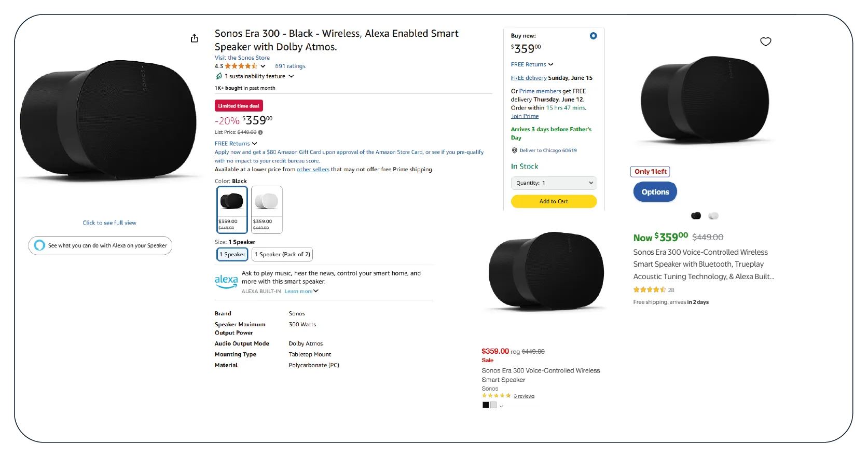Open the Quantity dropdown
The image size is (868, 457).
point(554,183)
